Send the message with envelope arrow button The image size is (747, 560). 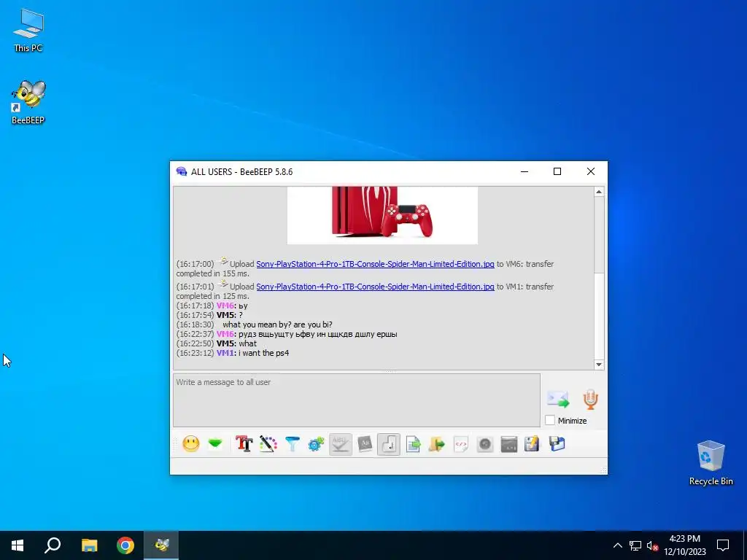558,399
